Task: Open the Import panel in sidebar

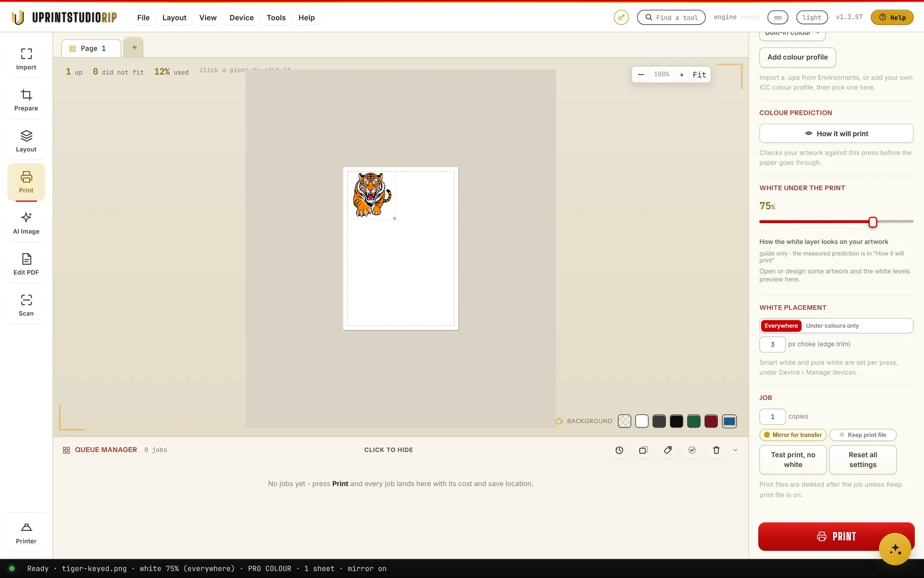Action: pyautogui.click(x=26, y=59)
